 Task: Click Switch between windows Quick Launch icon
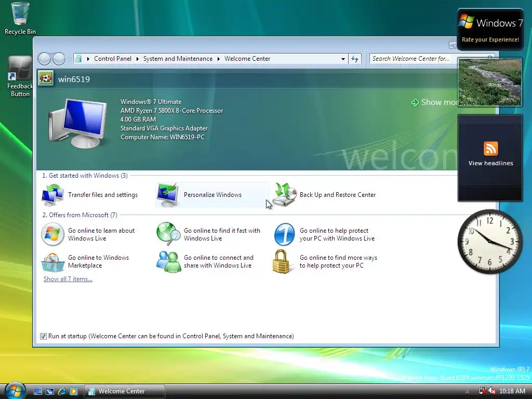(50, 391)
